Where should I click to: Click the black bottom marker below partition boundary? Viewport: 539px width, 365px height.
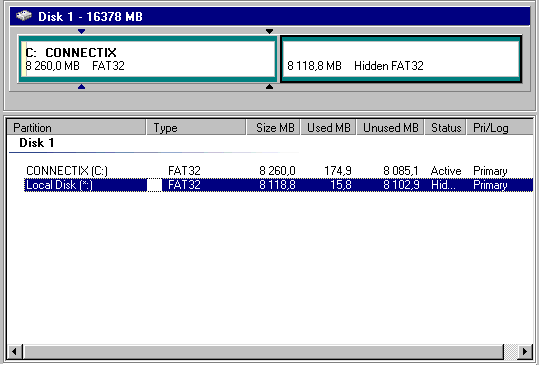[x=270, y=87]
